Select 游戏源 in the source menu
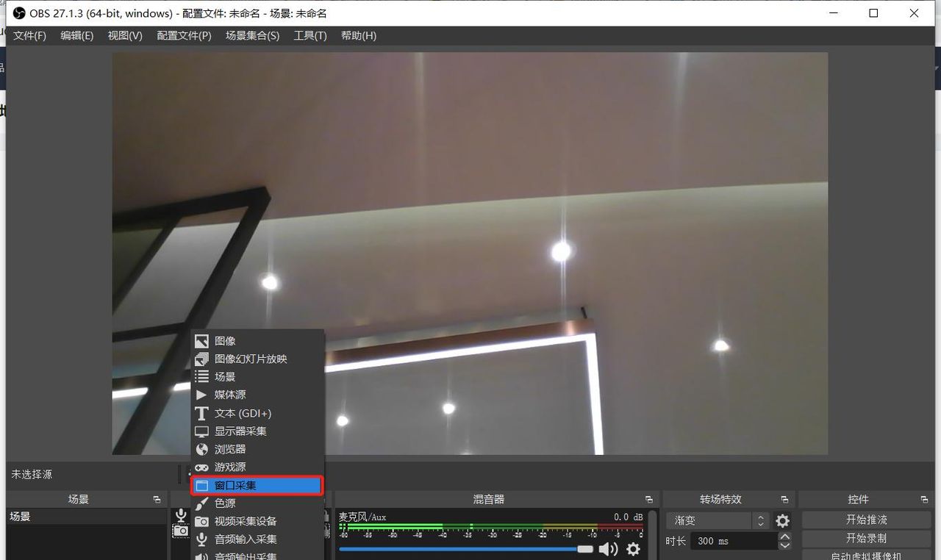This screenshot has height=560, width=941. (x=257, y=467)
